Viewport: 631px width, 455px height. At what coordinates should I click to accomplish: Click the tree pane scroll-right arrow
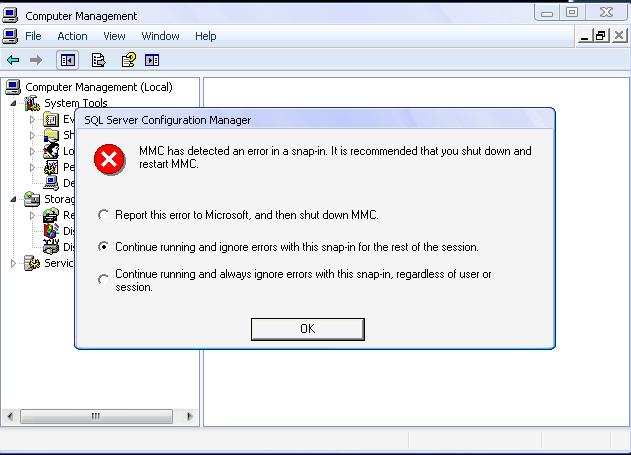[x=190, y=416]
